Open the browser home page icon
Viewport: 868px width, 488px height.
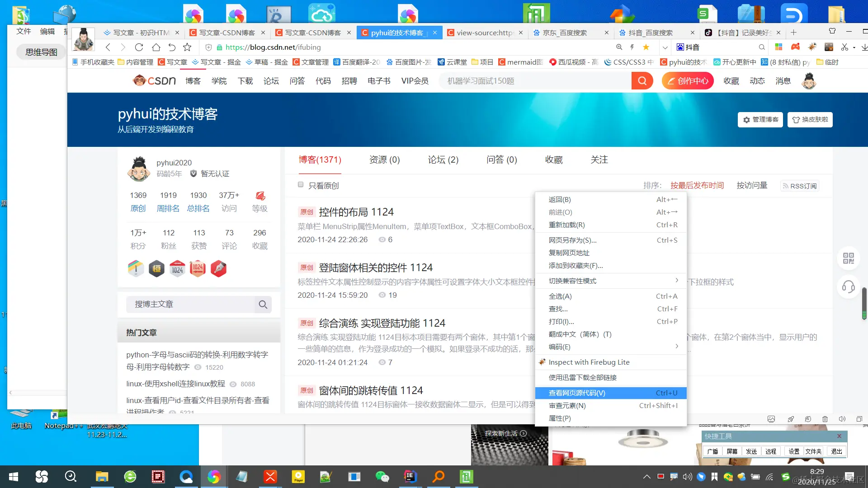156,47
